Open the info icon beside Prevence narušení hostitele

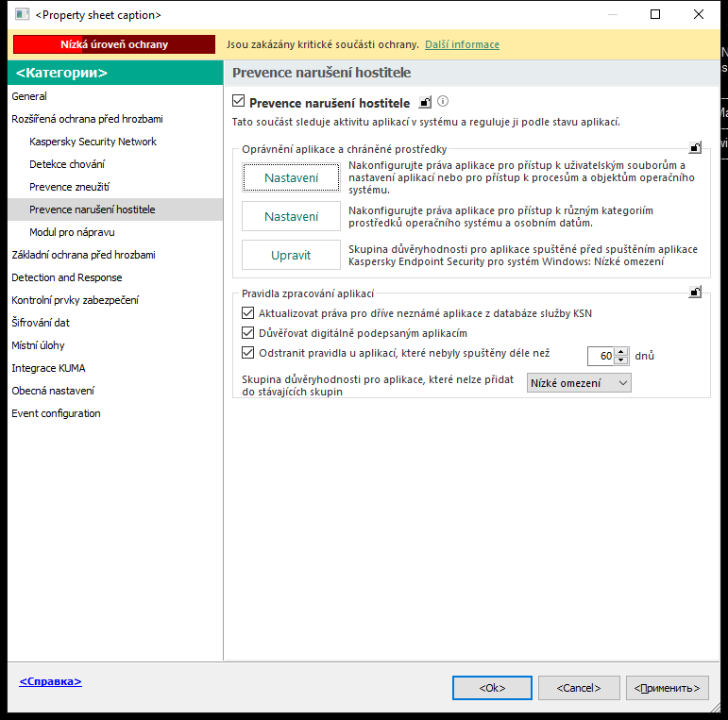(443, 101)
